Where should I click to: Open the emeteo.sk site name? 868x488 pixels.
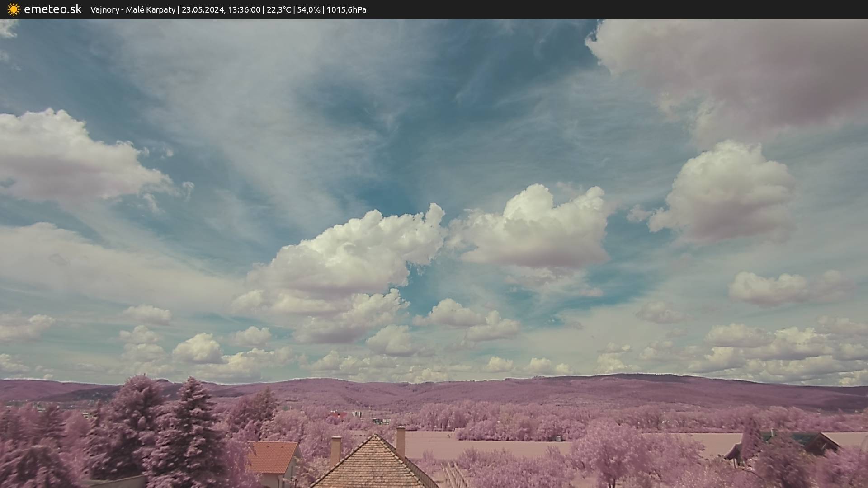(52, 9)
